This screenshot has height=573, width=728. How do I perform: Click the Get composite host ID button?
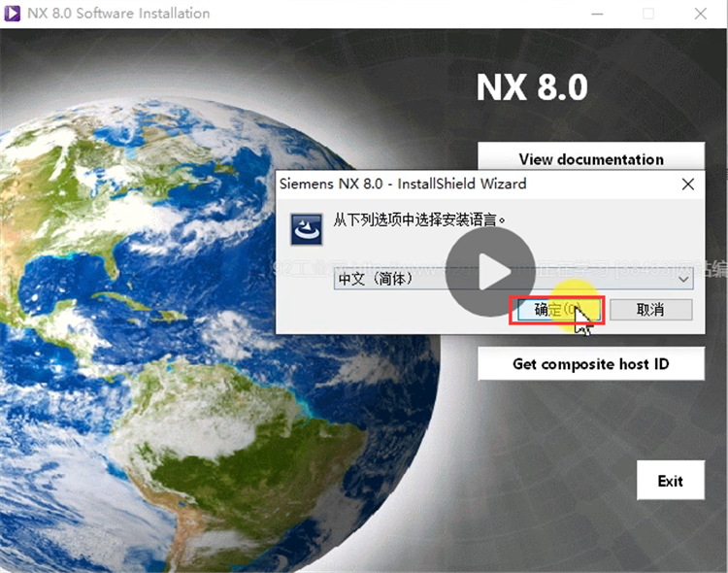[591, 363]
